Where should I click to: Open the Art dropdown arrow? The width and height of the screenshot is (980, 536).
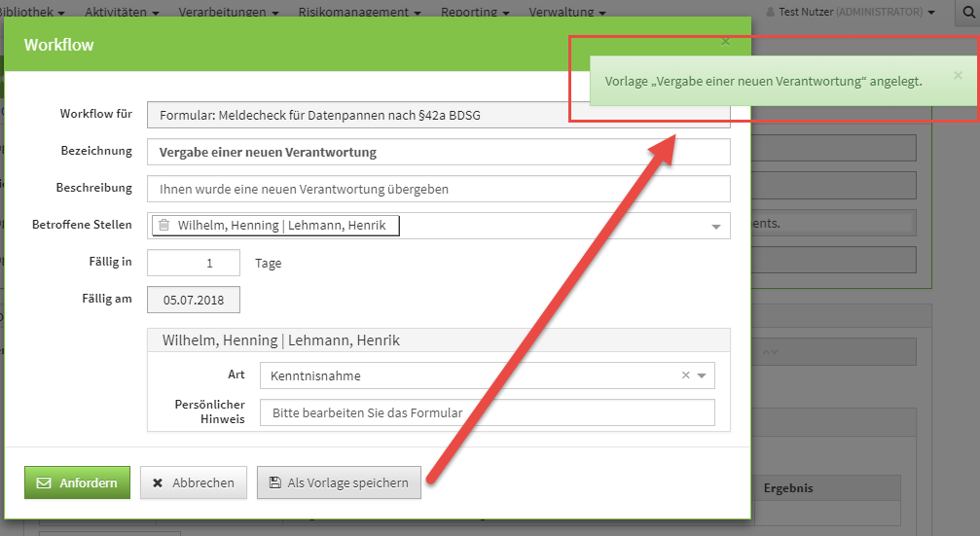click(x=703, y=375)
